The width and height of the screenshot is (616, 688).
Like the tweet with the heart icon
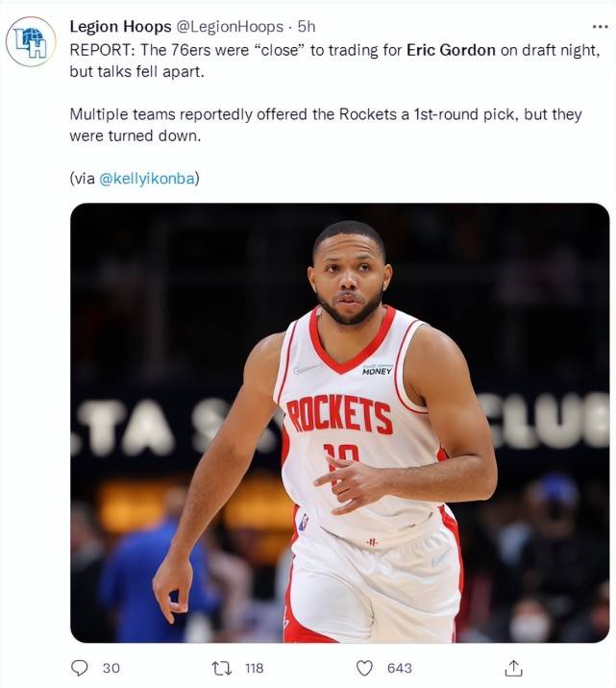pos(364,668)
